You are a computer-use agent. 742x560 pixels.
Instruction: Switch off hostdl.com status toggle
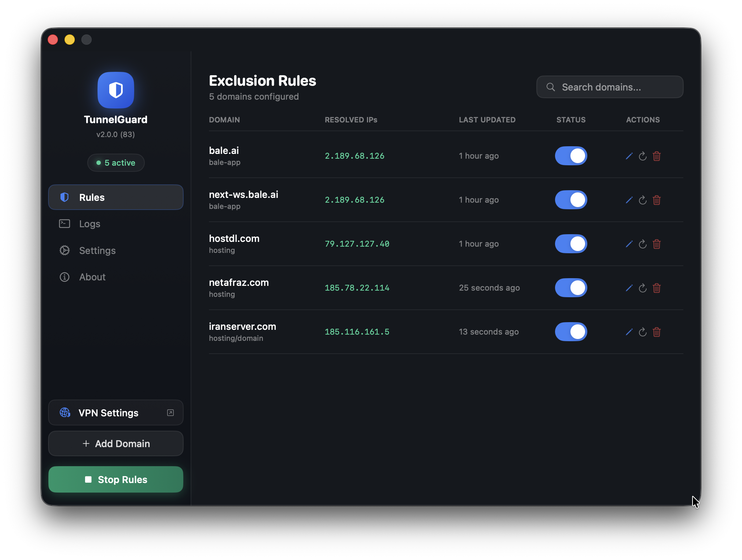(571, 244)
